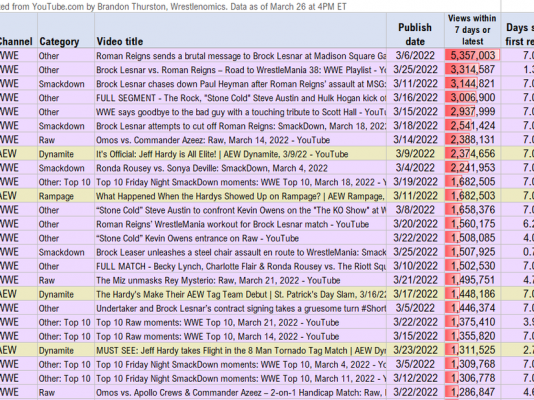Select 'Roman Reigns' WrestleMania workout' title cell

tap(240, 224)
